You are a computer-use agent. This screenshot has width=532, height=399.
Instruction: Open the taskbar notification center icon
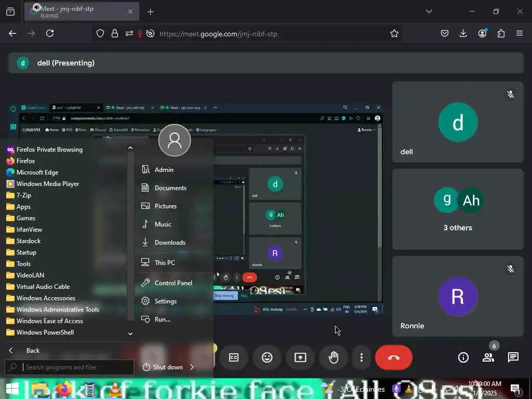coord(515,389)
